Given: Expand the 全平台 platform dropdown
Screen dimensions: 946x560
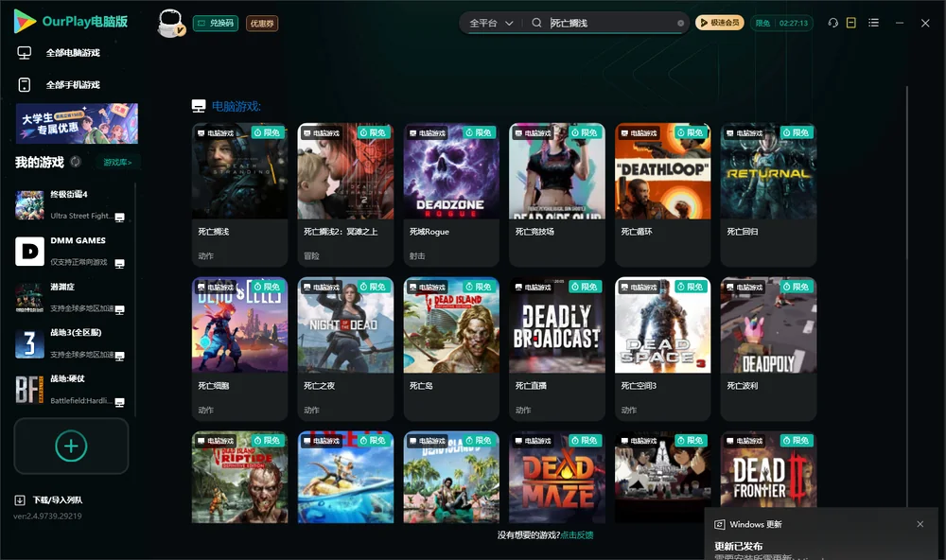Looking at the screenshot, I should [491, 23].
